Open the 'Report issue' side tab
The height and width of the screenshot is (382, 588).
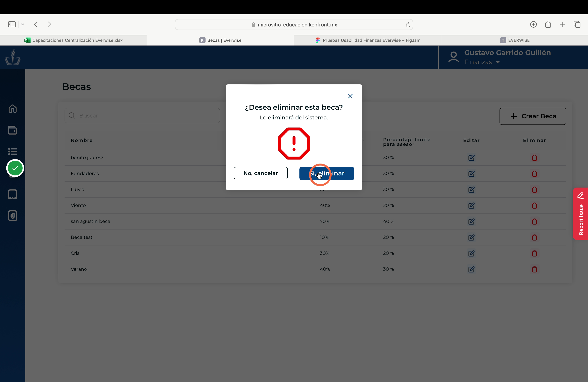(x=581, y=214)
